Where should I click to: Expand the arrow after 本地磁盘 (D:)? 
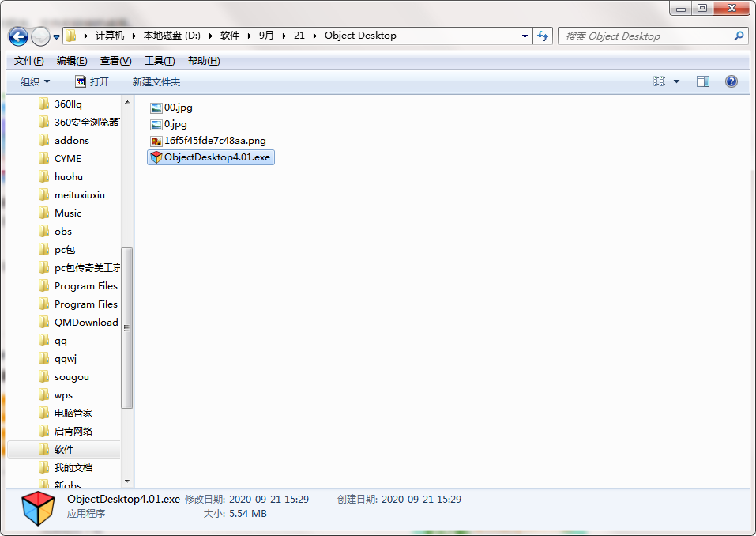(211, 36)
